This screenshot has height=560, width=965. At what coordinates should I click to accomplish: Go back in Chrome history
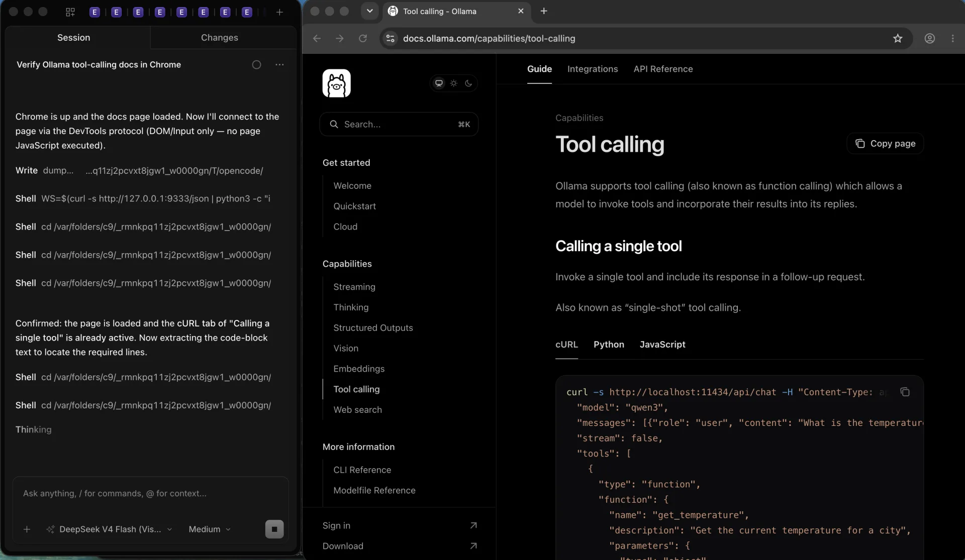coord(317,38)
